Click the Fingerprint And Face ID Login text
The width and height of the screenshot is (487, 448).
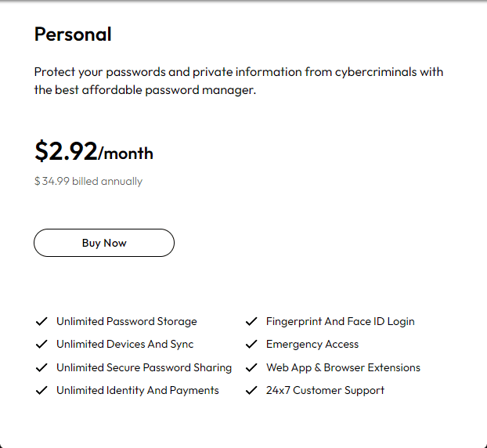coord(341,321)
